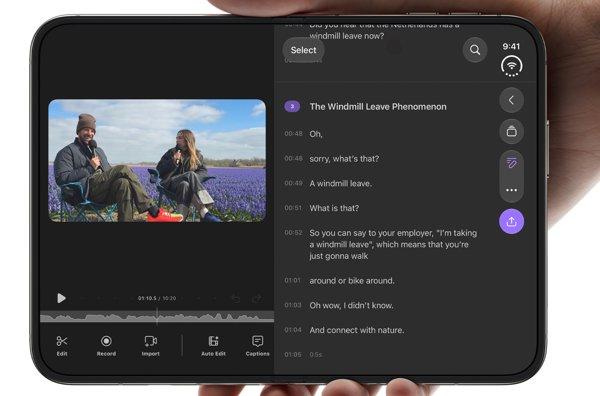The width and height of the screenshot is (600, 396).
Task: Open 'The Windmill Leave Phenomenon' chapter title
Action: [378, 106]
